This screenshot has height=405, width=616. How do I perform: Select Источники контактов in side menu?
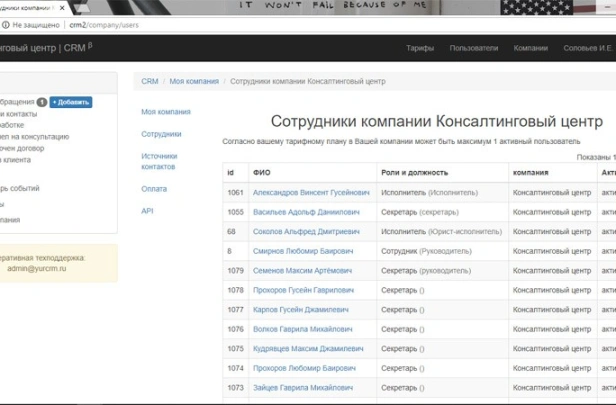coord(159,161)
